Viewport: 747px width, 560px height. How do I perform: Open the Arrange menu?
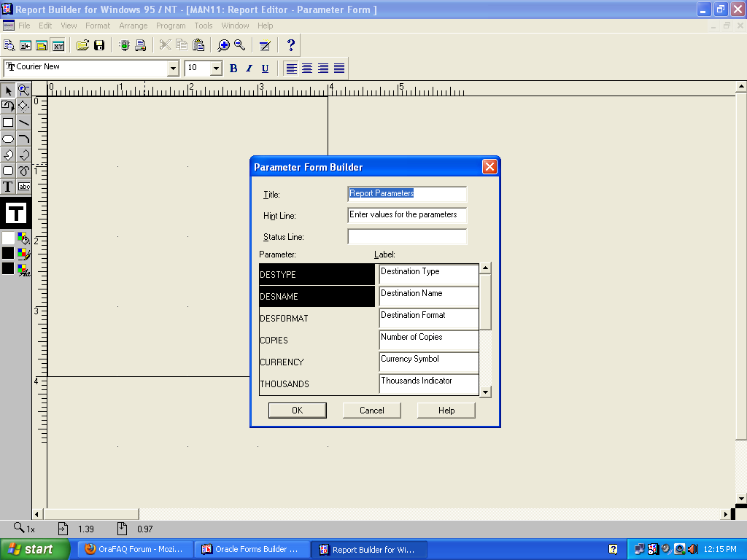tap(133, 26)
